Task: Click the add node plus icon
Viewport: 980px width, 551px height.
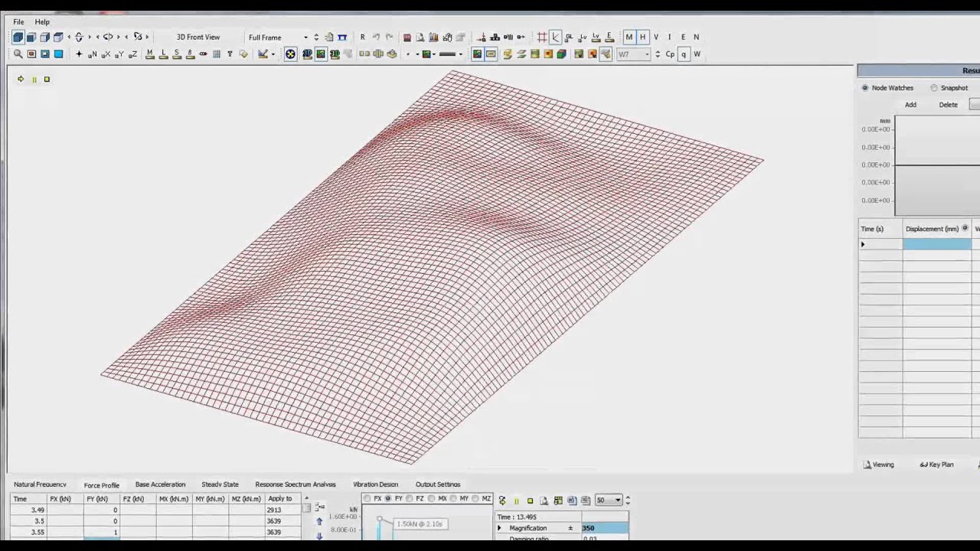Action: 78,54
